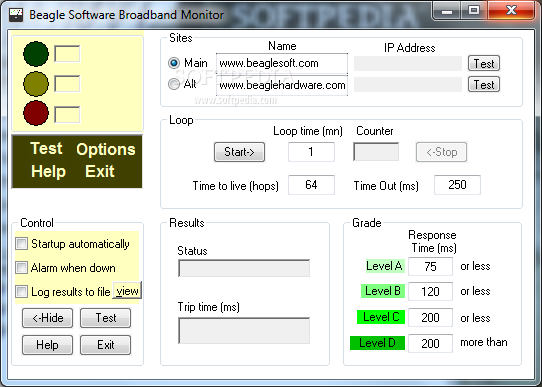Click the Help button in Control group

pos(47,345)
